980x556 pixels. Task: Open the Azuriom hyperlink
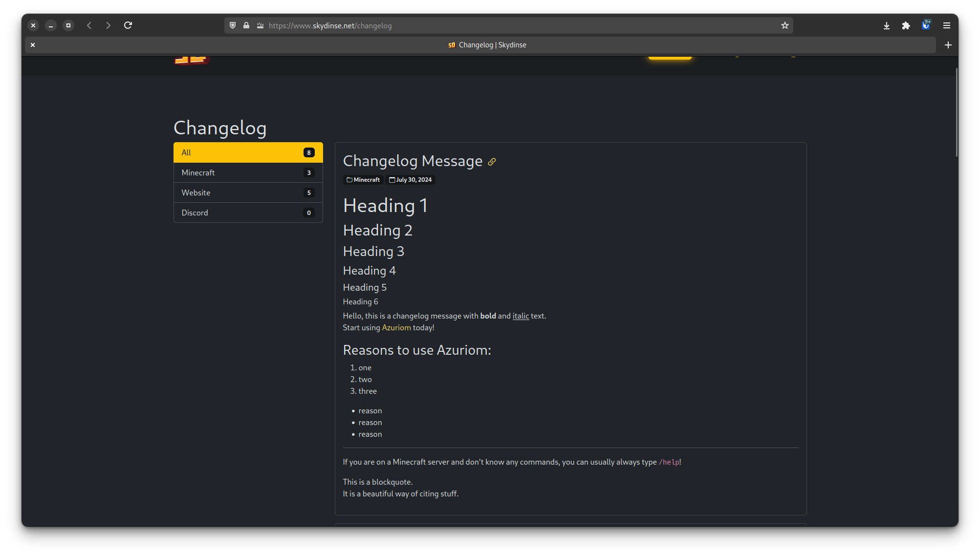click(x=396, y=328)
